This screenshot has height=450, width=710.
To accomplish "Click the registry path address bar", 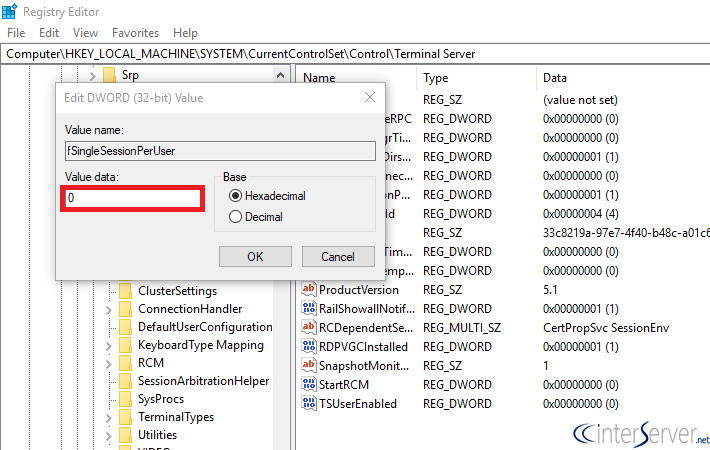I will tap(355, 54).
